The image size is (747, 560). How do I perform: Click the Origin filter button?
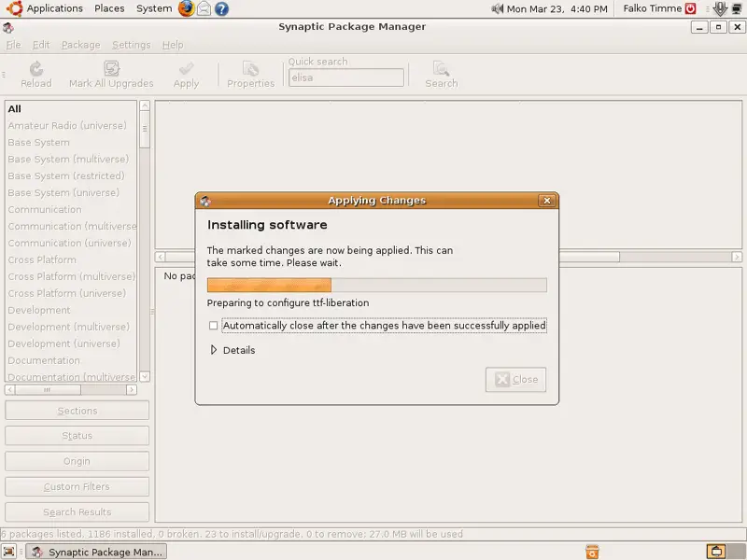pyautogui.click(x=78, y=461)
